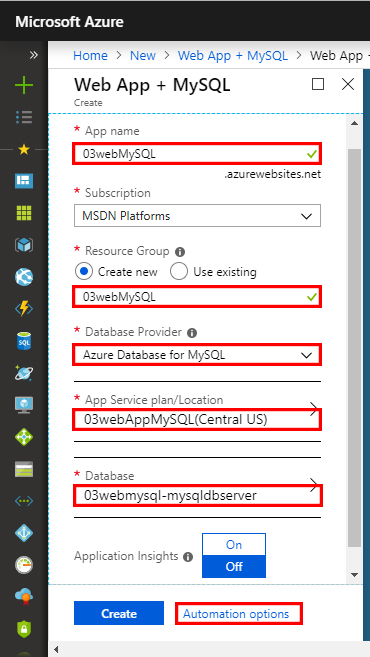The width and height of the screenshot is (370, 657).
Task: Click the Application Insights info icon
Action: pyautogui.click(x=188, y=557)
